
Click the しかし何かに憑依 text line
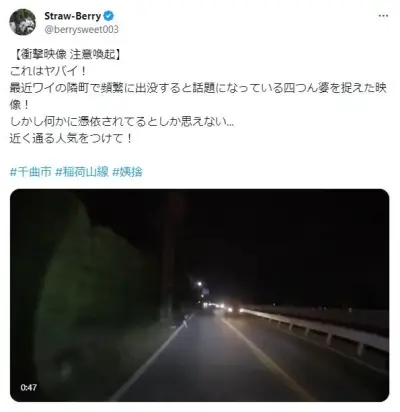[x=122, y=122]
